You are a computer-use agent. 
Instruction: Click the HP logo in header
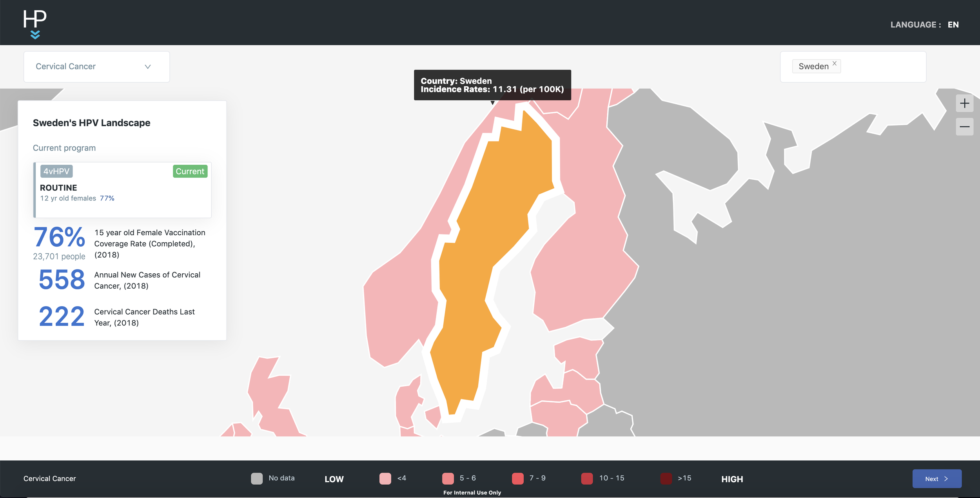click(x=34, y=19)
